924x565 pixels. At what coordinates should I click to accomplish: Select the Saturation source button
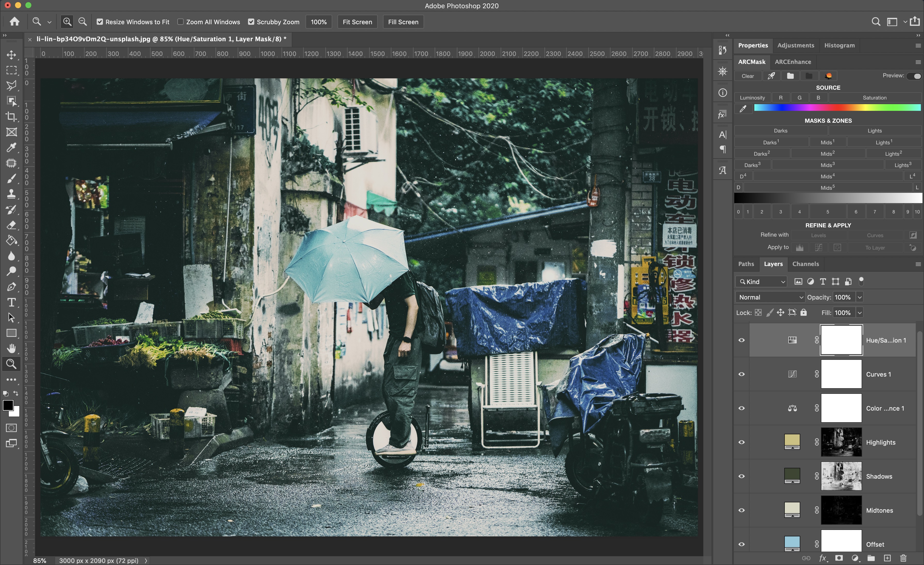point(874,97)
